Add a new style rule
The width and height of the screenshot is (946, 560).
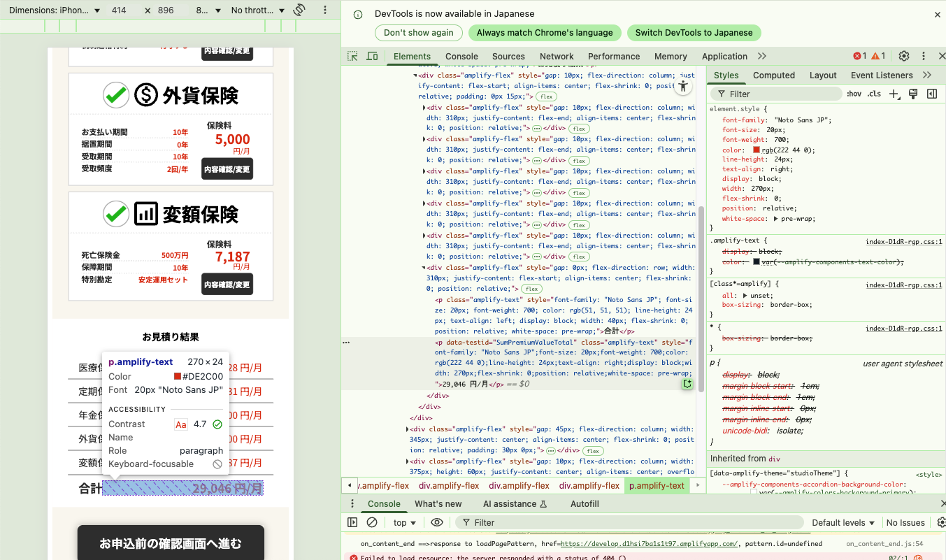pos(894,94)
